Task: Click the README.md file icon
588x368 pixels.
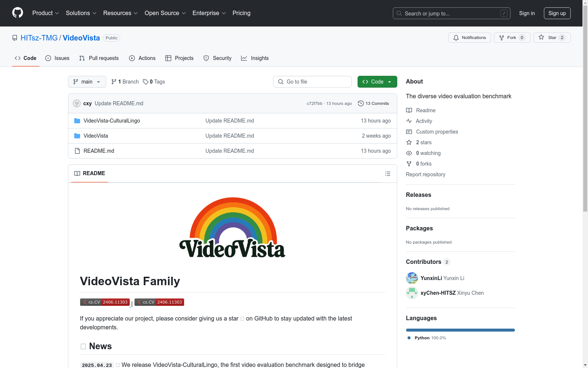Action: coord(77,151)
